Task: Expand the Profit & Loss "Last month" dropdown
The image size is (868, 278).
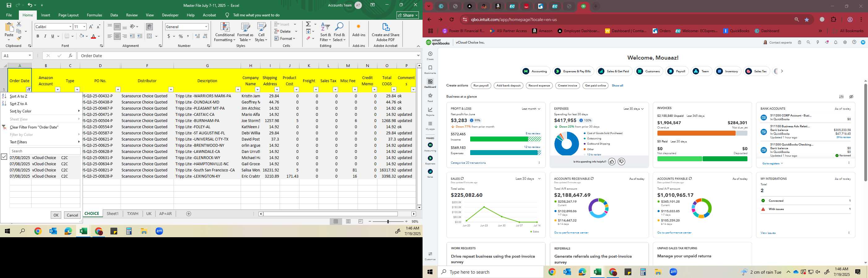Action: click(531, 109)
